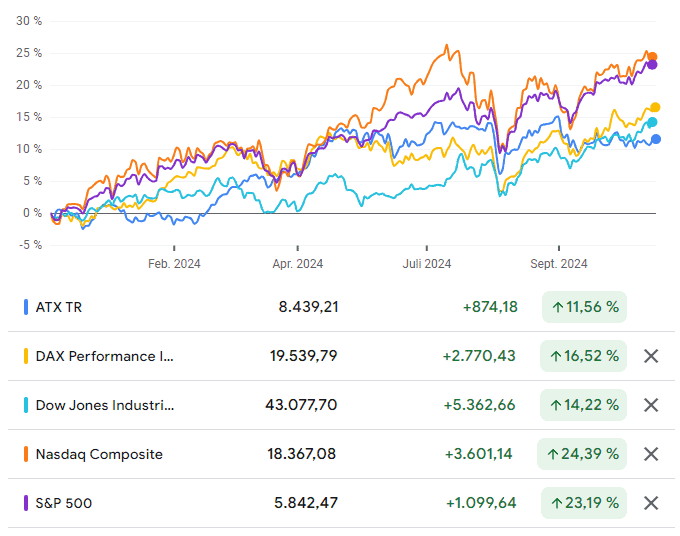This screenshot has height=536, width=680.
Task: Click the yellow DAX endpoint dot on chart
Action: point(655,107)
